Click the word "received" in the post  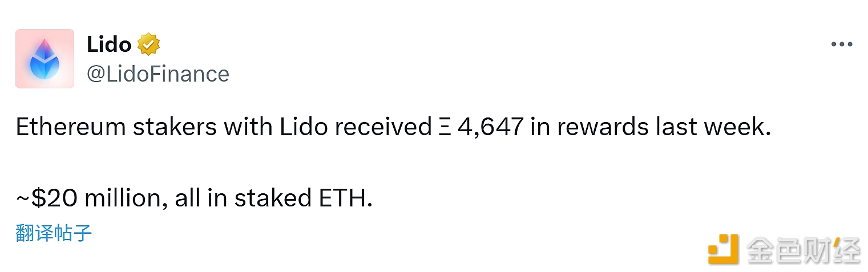(383, 127)
